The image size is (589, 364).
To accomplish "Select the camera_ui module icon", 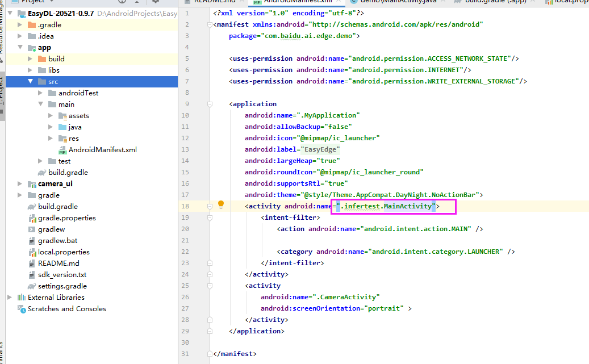I will click(32, 184).
